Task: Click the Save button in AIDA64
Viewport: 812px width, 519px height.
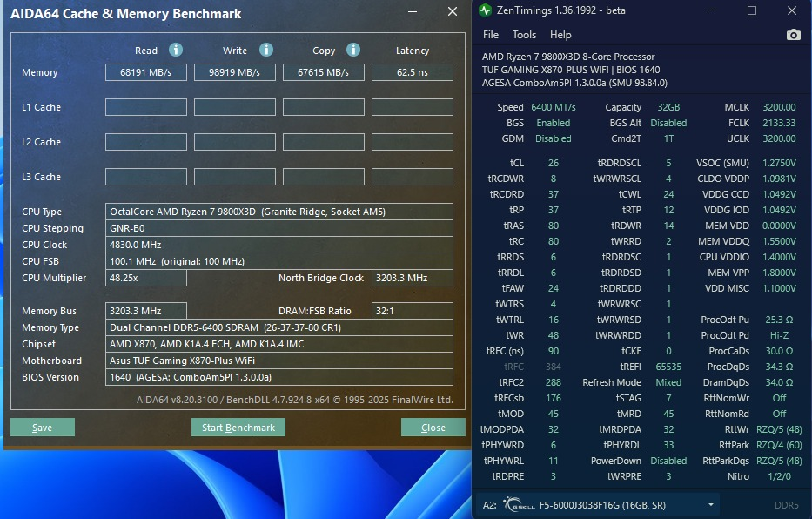Action: pyautogui.click(x=43, y=428)
